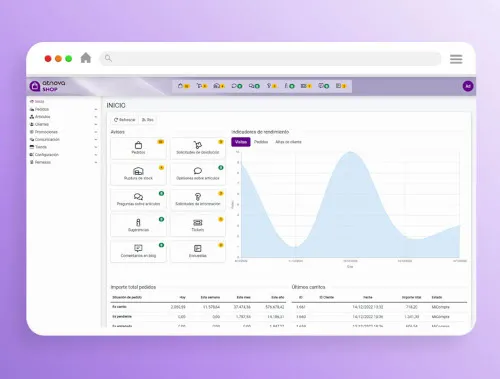Select Pedidos in the sidebar menu
Image resolution: width=500 pixels, height=379 pixels.
pos(39,109)
